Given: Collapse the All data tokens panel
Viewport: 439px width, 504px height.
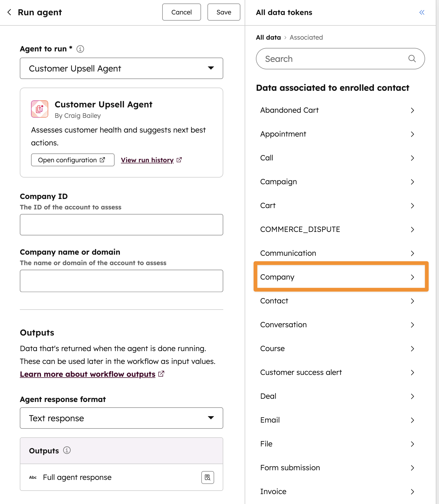Looking at the screenshot, I should click(422, 12).
